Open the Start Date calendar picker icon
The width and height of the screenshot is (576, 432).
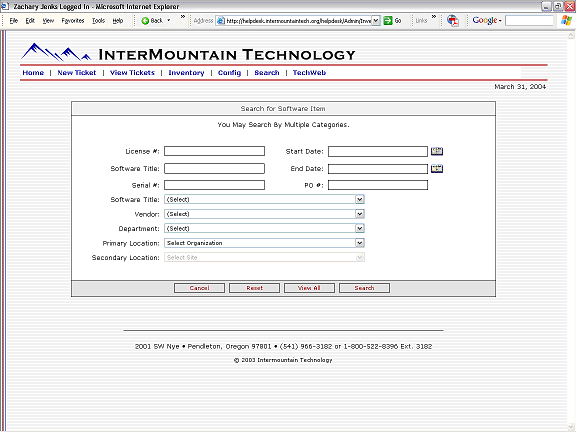pyautogui.click(x=437, y=151)
